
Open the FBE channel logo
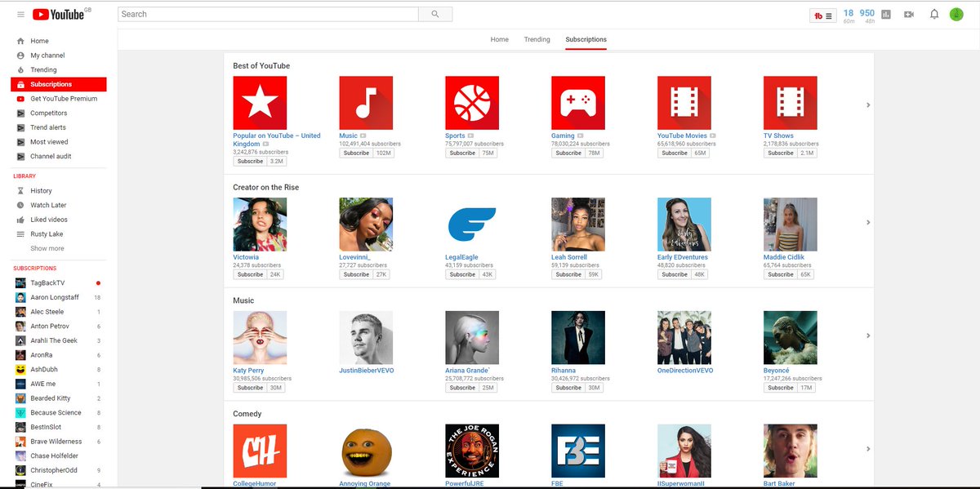578,451
